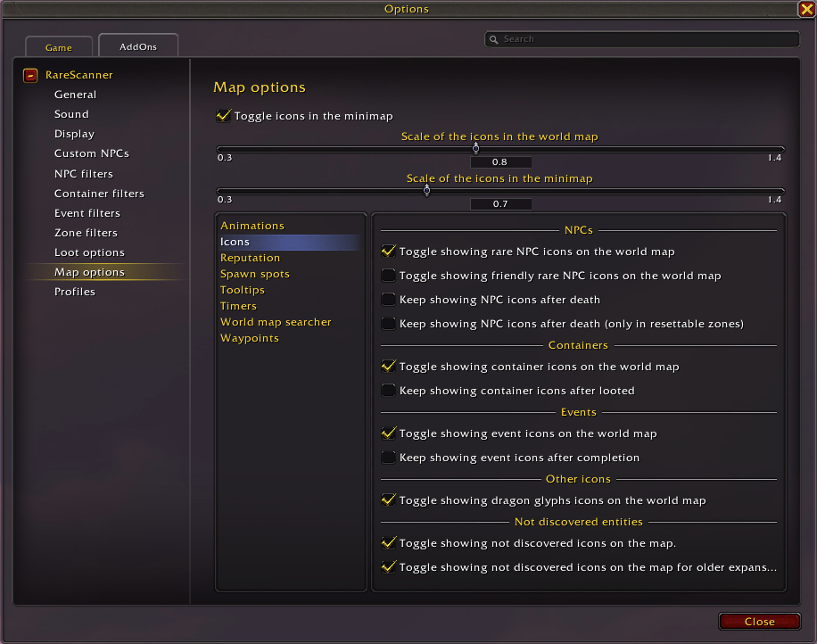Click the search magnifier icon
This screenshot has width=817, height=644.
(x=493, y=39)
